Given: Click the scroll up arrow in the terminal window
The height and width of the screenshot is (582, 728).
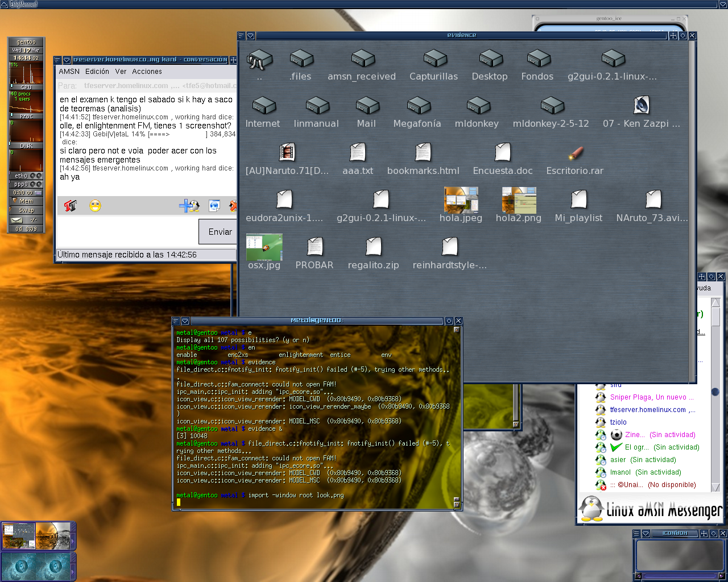Looking at the screenshot, I should pos(456,330).
